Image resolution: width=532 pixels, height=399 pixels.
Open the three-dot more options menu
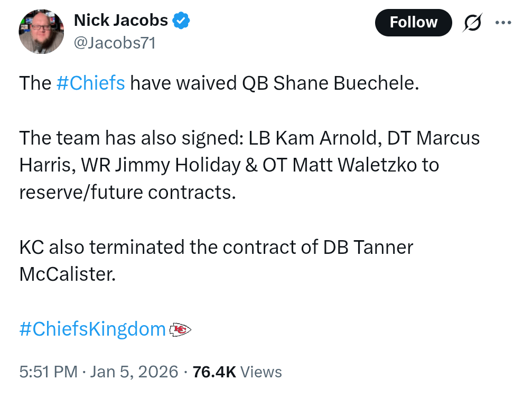(502, 22)
